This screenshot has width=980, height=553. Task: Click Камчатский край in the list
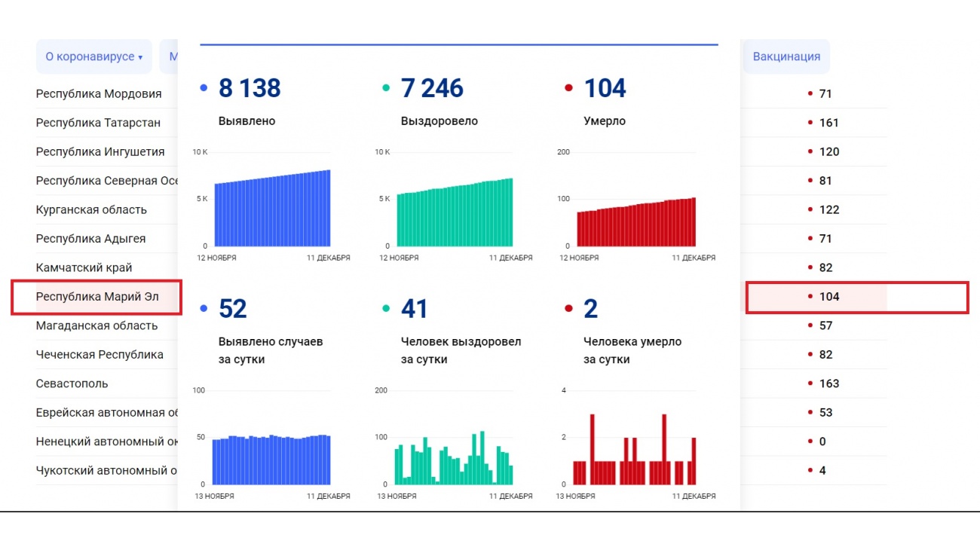pos(84,267)
